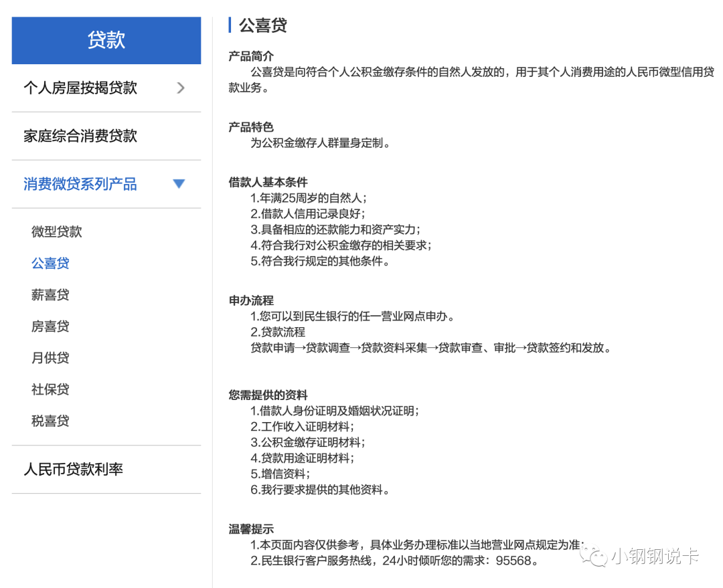
Task: Select 月供贷 from the product list
Action: [x=50, y=357]
